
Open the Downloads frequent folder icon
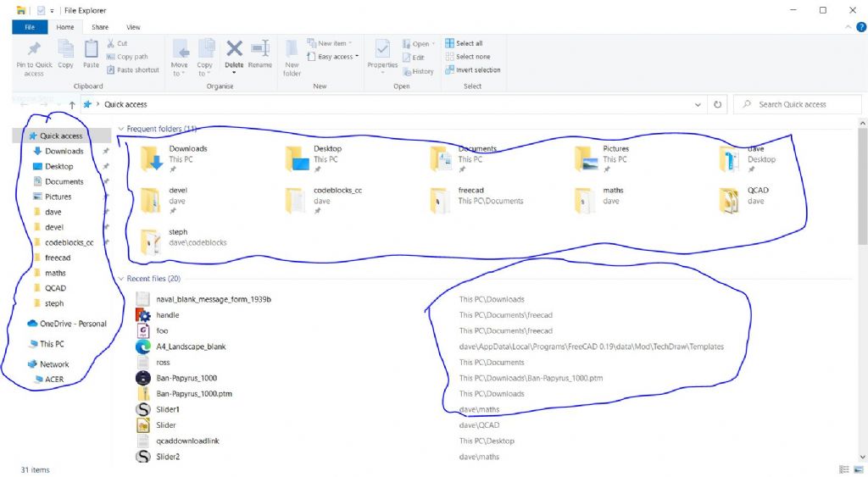tap(151, 158)
